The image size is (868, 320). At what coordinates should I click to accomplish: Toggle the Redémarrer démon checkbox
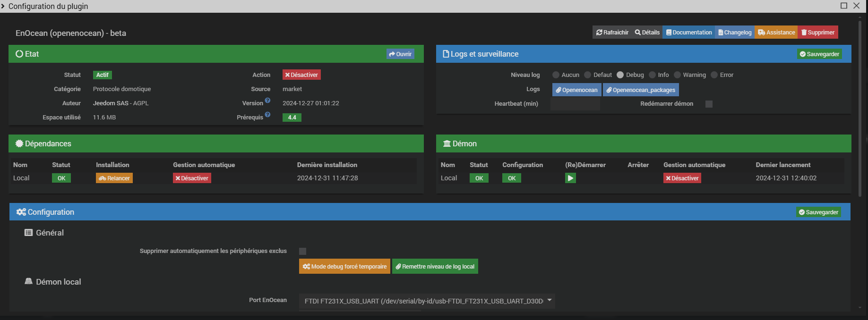(x=709, y=104)
